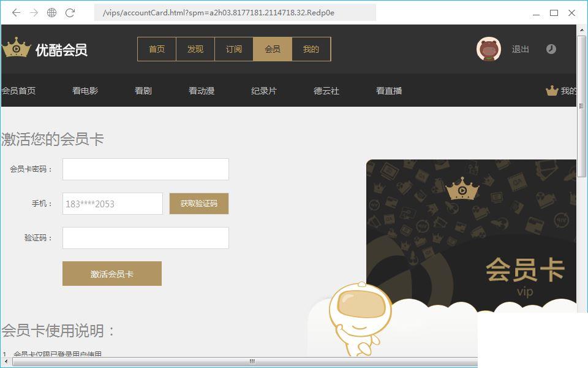Open watch history via the clock icon
This screenshot has width=588, height=368.
[551, 49]
